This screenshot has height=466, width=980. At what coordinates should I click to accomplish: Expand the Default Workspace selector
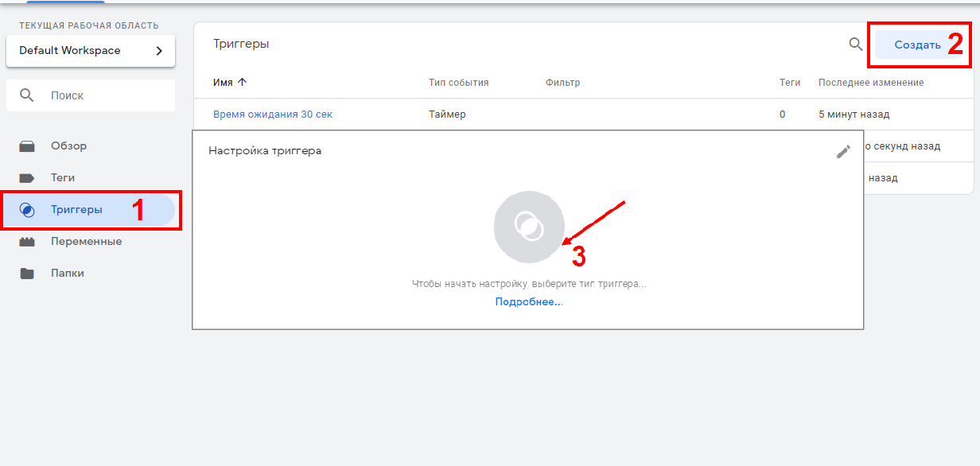[91, 51]
